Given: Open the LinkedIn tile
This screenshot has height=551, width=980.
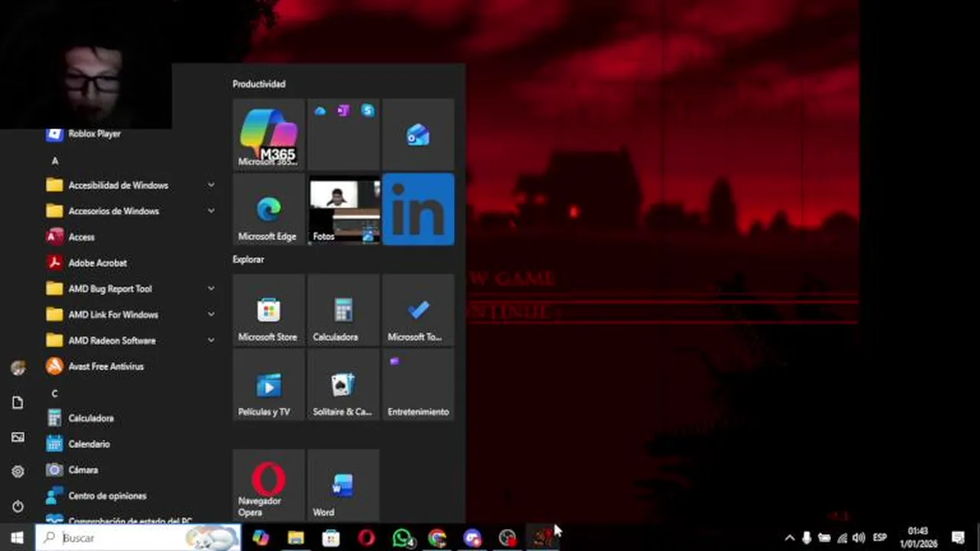Looking at the screenshot, I should [418, 210].
